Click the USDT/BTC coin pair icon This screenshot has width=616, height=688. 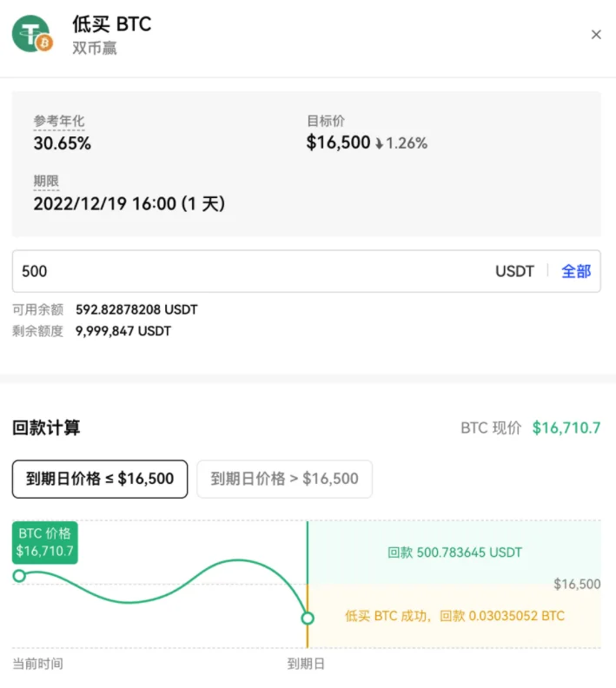pos(32,34)
